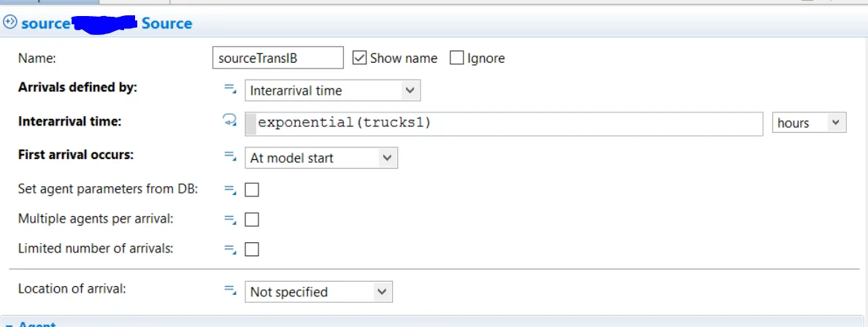Viewport: 868px width, 327px height.
Task: Check Set agent parameters from DB box
Action: tap(252, 190)
